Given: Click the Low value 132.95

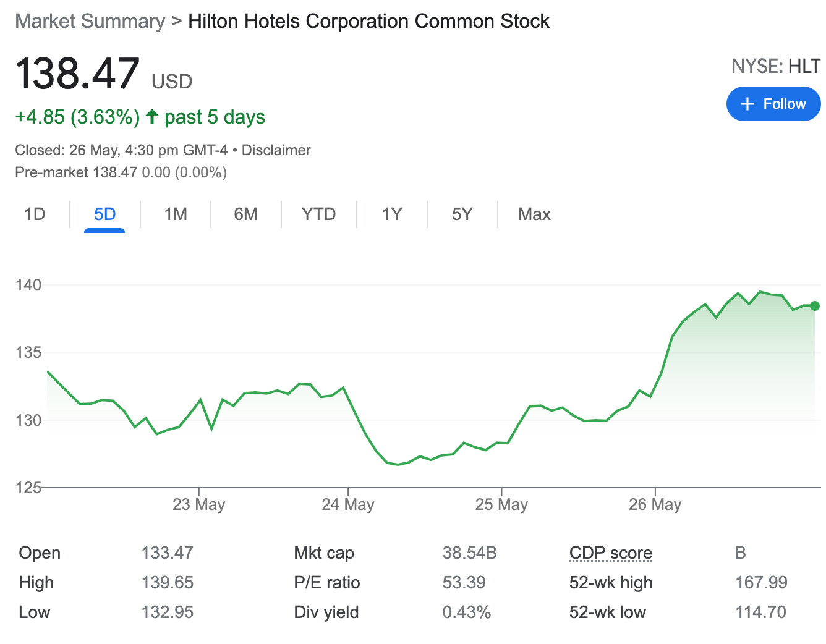Looking at the screenshot, I should pyautogui.click(x=168, y=612).
